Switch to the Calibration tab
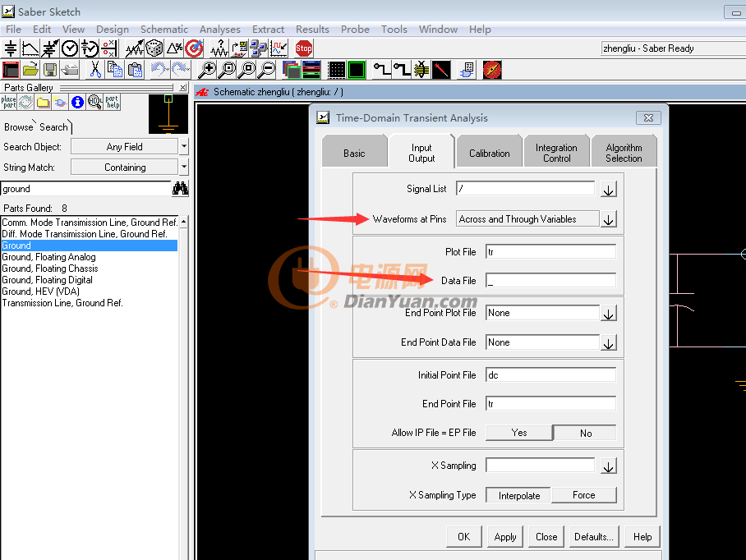The width and height of the screenshot is (746, 560). click(489, 153)
